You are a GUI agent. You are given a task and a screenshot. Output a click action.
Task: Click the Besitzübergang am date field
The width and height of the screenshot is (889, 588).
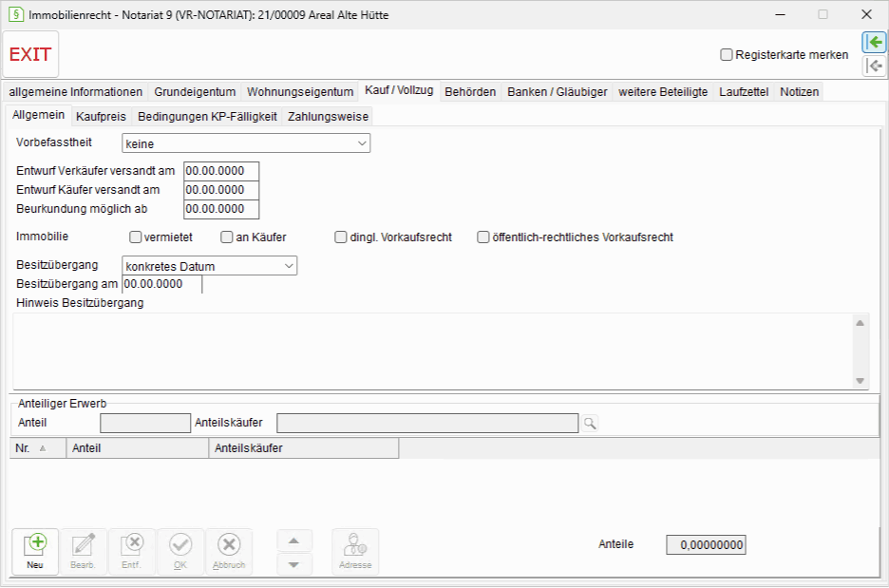click(x=162, y=284)
